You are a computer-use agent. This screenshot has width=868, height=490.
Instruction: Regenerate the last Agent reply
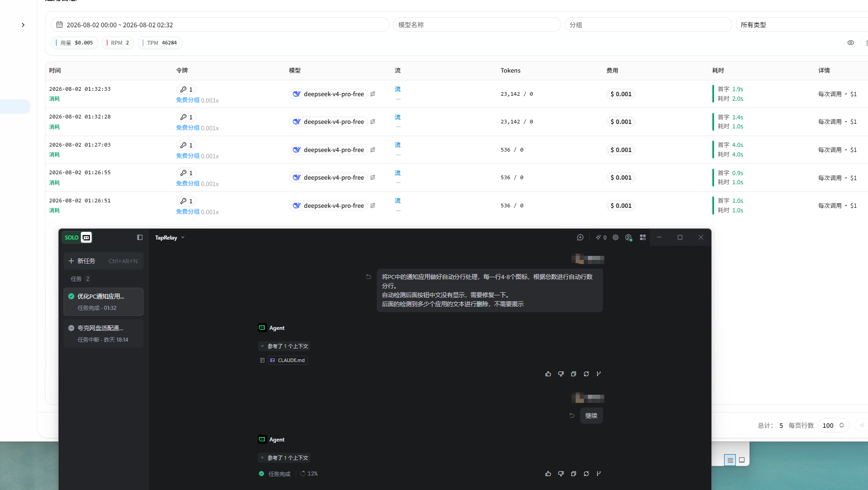[586, 474]
